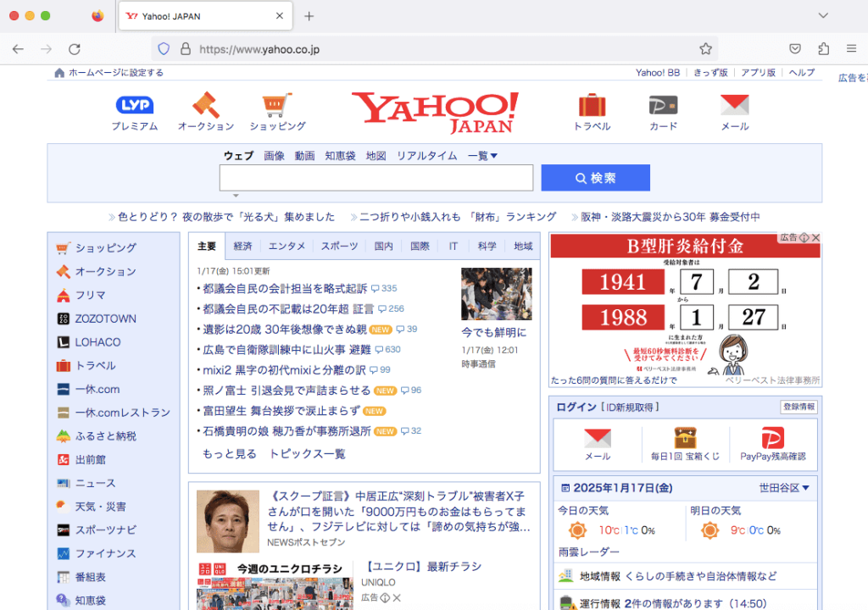
Task: Click the Pocket save icon
Action: pyautogui.click(x=795, y=48)
